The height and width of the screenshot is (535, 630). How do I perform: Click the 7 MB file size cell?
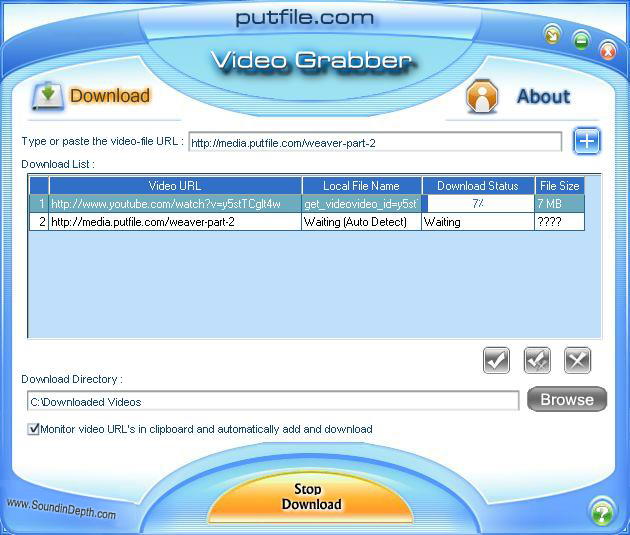tap(559, 204)
